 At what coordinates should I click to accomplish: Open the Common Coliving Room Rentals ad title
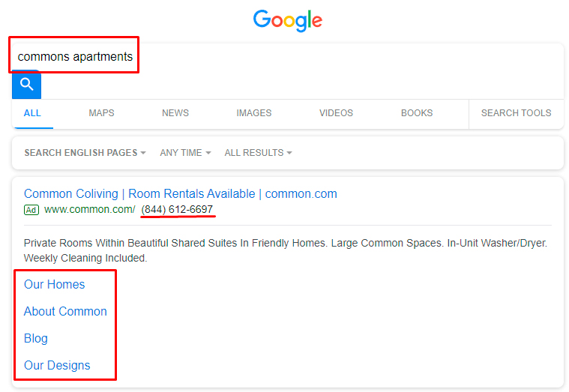coord(181,194)
